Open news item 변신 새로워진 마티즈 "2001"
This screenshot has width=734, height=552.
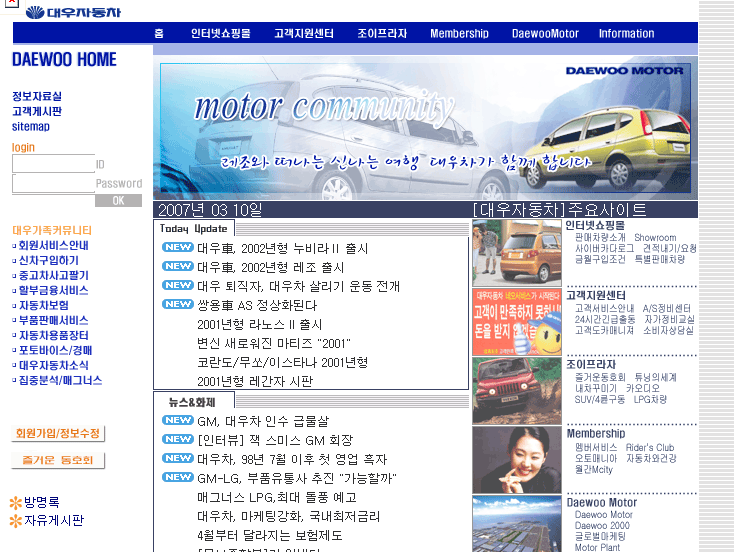click(274, 343)
